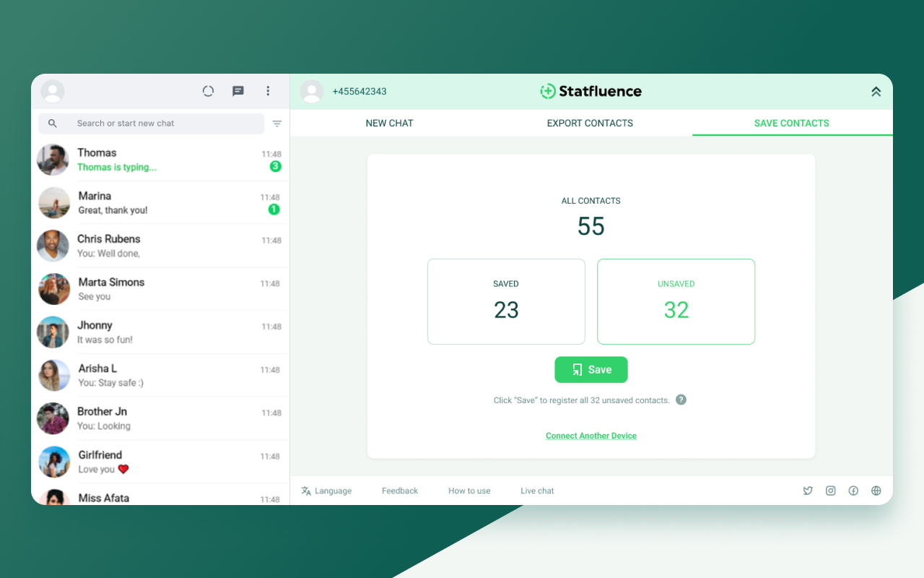Viewport: 924px width, 578px height.
Task: Click the help question mark near the Save hint
Action: (x=680, y=399)
